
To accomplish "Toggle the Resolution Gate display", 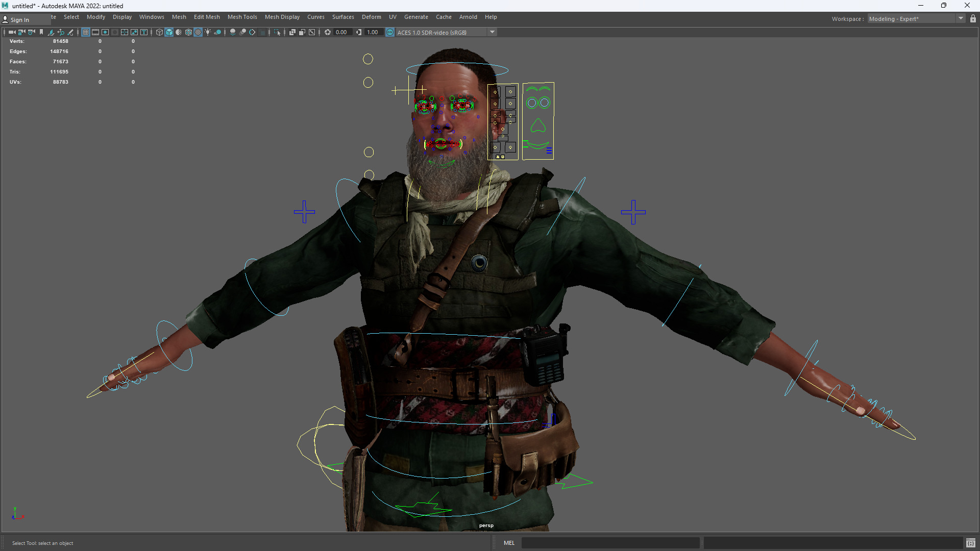I will click(105, 32).
